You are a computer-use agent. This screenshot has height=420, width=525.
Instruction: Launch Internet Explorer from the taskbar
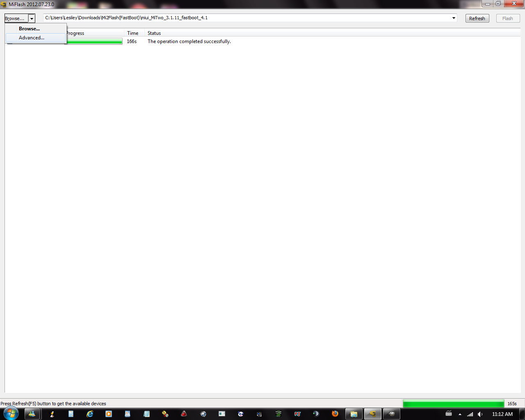click(90, 414)
